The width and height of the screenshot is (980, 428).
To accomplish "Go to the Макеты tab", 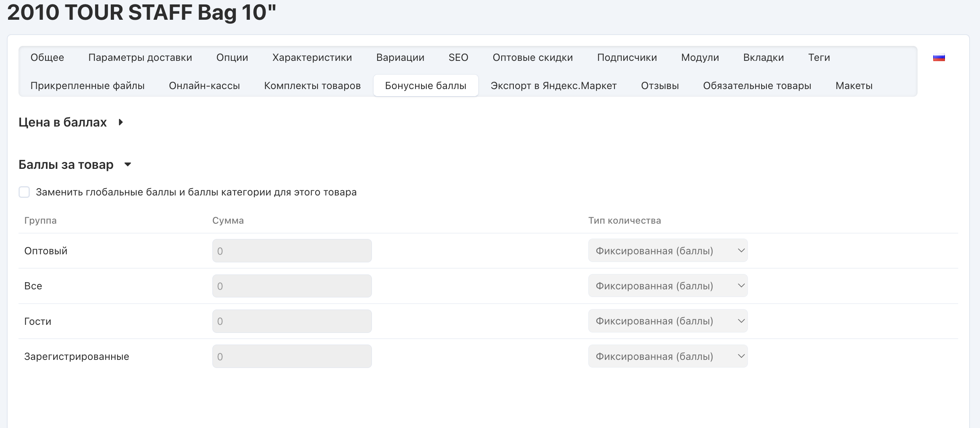I will (854, 86).
